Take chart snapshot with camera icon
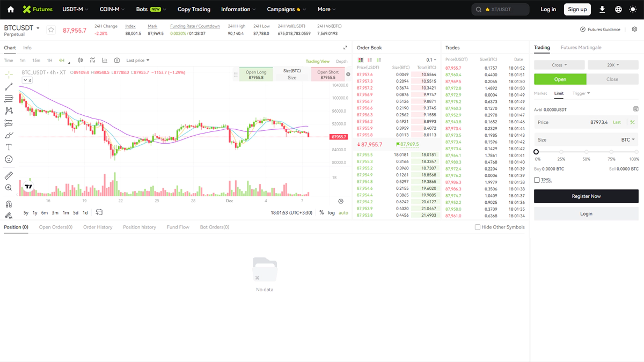The height and width of the screenshot is (362, 644). (117, 61)
